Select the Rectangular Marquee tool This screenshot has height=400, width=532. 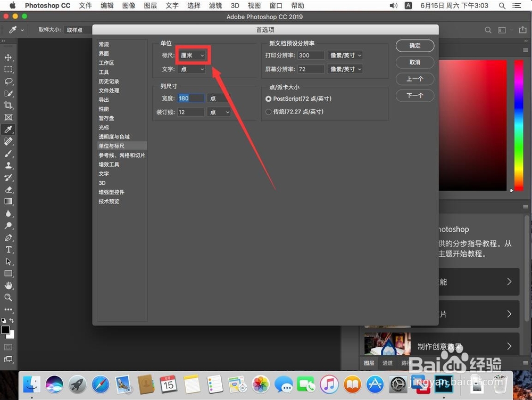coord(8,70)
